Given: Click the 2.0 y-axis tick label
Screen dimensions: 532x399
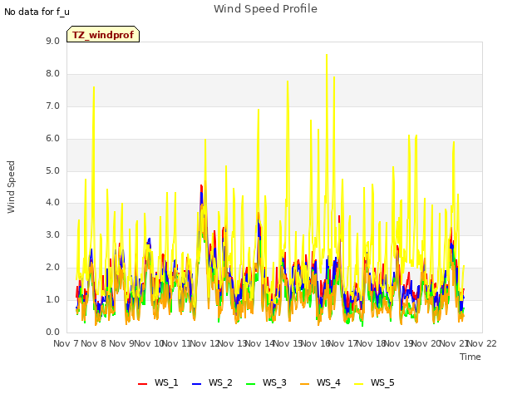Looking at the screenshot, I should pos(52,268).
